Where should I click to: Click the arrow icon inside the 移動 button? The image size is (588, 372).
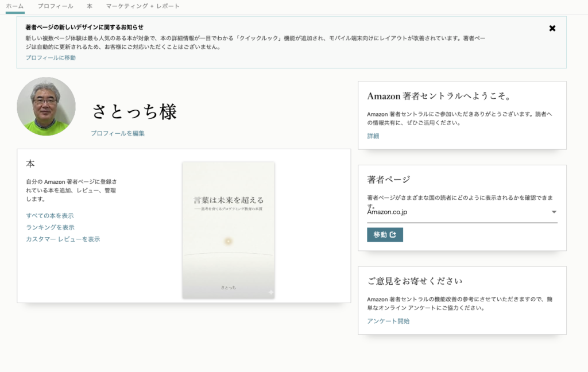click(393, 235)
